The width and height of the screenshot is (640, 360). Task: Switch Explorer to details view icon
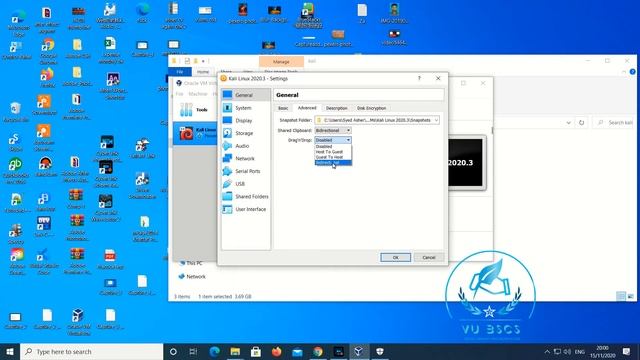click(x=620, y=296)
